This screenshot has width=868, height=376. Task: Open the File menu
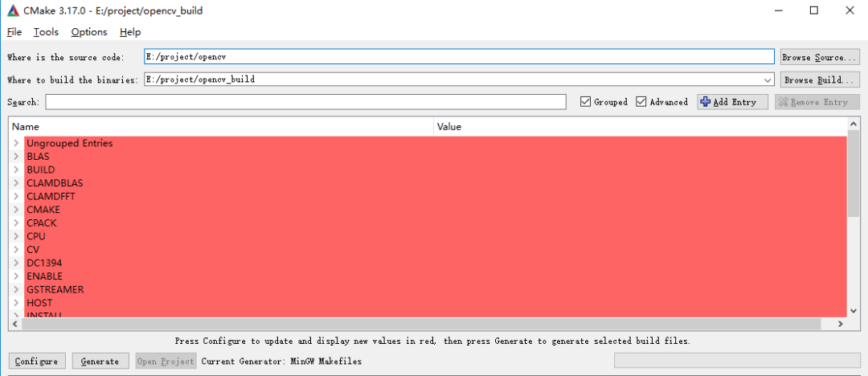tap(14, 32)
